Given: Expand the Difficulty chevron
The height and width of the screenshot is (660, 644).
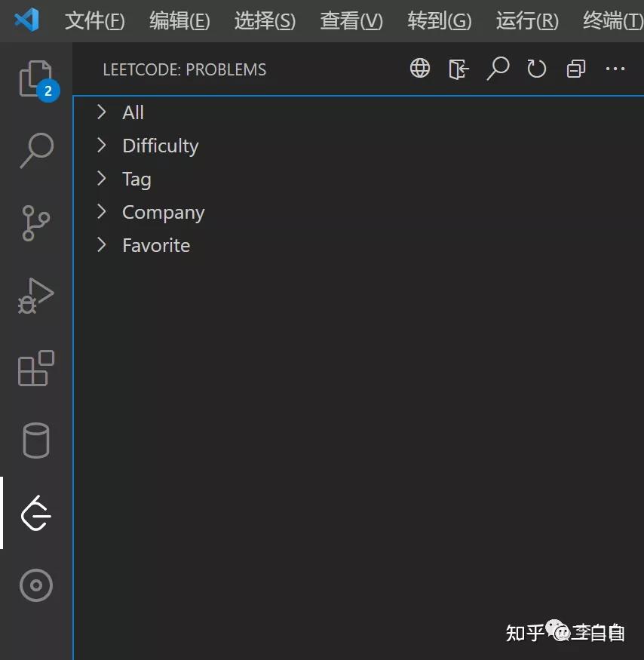Looking at the screenshot, I should point(101,146).
